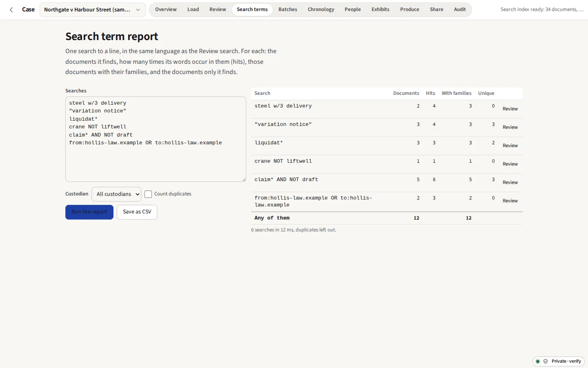Review results for crane NOT liftwell

pyautogui.click(x=510, y=164)
